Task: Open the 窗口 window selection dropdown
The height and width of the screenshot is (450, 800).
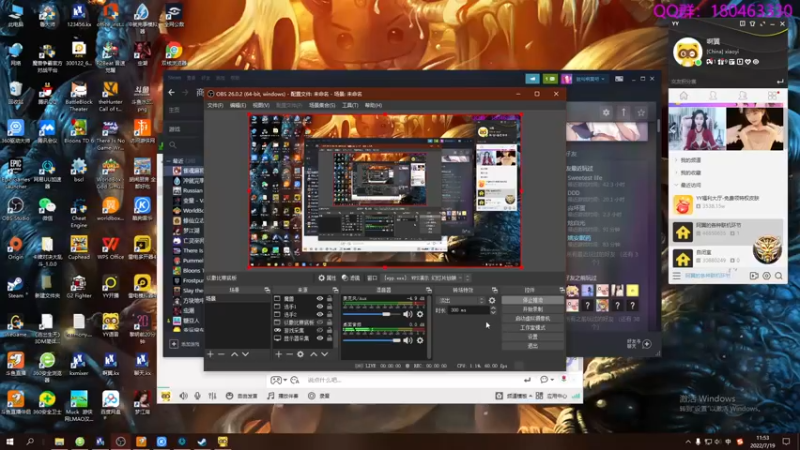Action: click(x=427, y=278)
